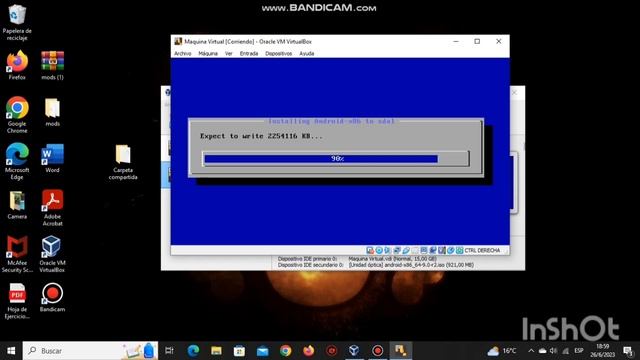Select the 'Hoja de Ejercicio' PDF file
640x360 pixels.
[x=17, y=301]
